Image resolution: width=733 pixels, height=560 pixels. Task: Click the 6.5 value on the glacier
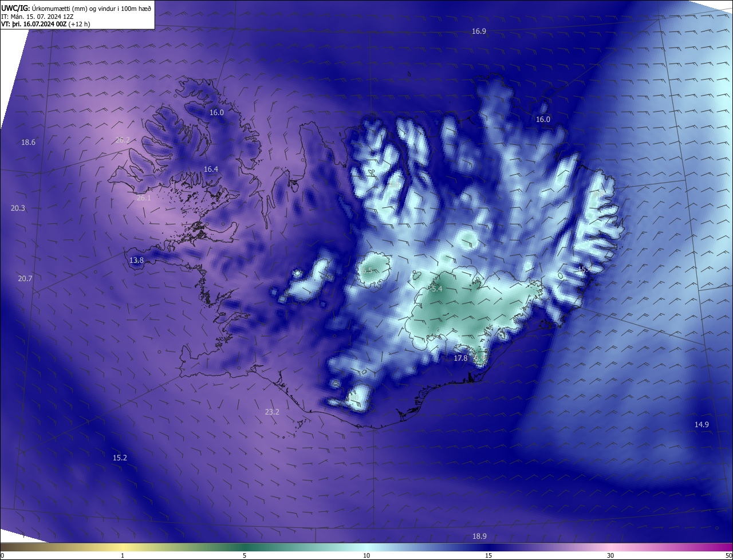[366, 271]
